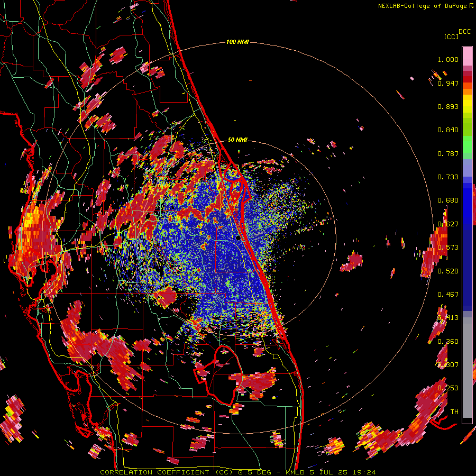Click the 0.787 scale value
Image resolution: width=476 pixels, height=476 pixels.
click(448, 153)
